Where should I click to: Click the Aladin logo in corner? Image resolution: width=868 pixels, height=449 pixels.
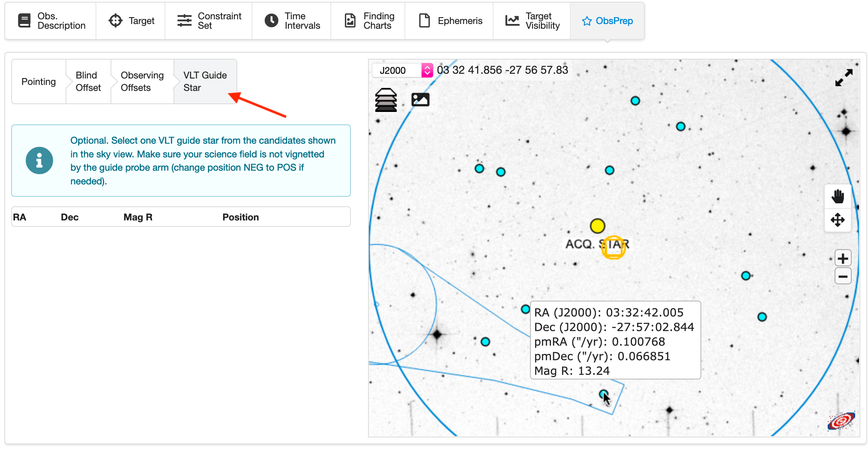[x=841, y=421]
